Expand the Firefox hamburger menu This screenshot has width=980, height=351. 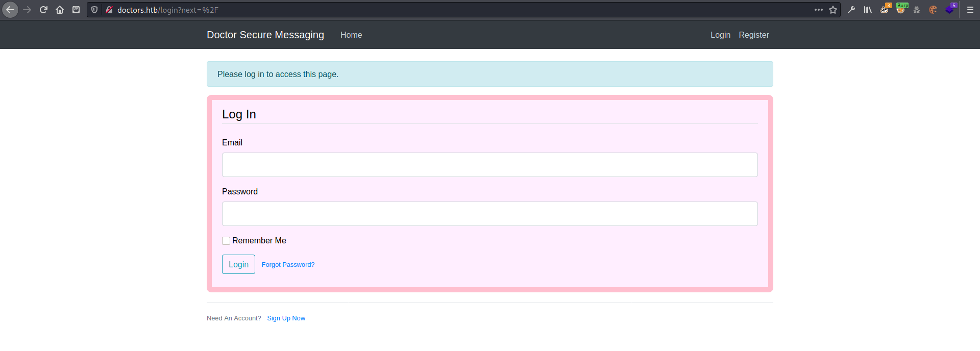click(970, 10)
